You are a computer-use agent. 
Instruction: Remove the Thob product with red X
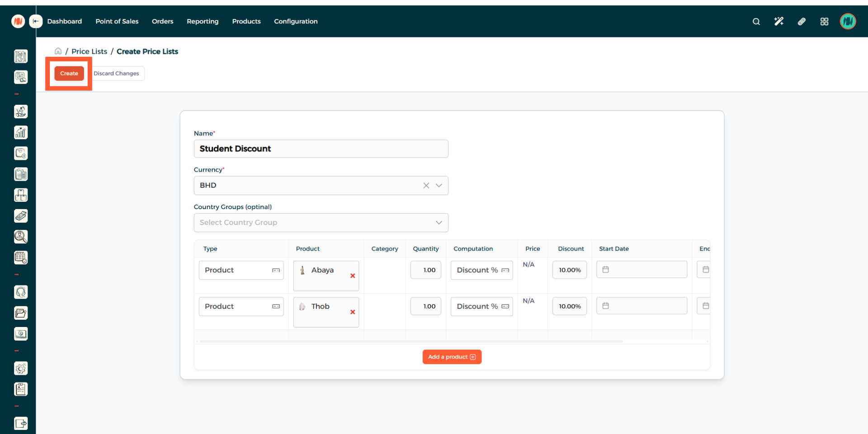point(353,312)
